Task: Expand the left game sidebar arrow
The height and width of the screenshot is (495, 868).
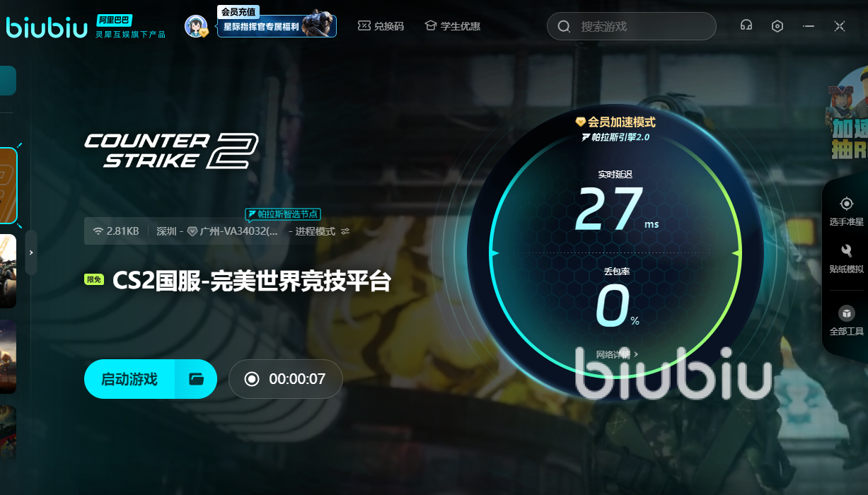Action: (x=31, y=252)
